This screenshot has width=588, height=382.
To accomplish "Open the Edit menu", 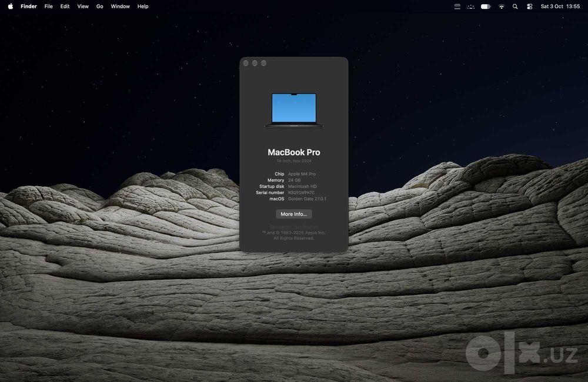I will [x=65, y=6].
